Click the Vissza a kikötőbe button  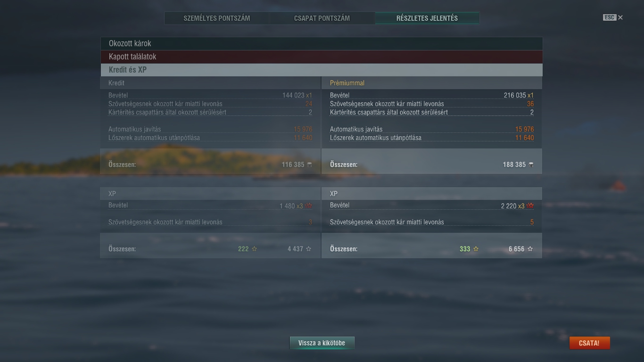coord(322,343)
